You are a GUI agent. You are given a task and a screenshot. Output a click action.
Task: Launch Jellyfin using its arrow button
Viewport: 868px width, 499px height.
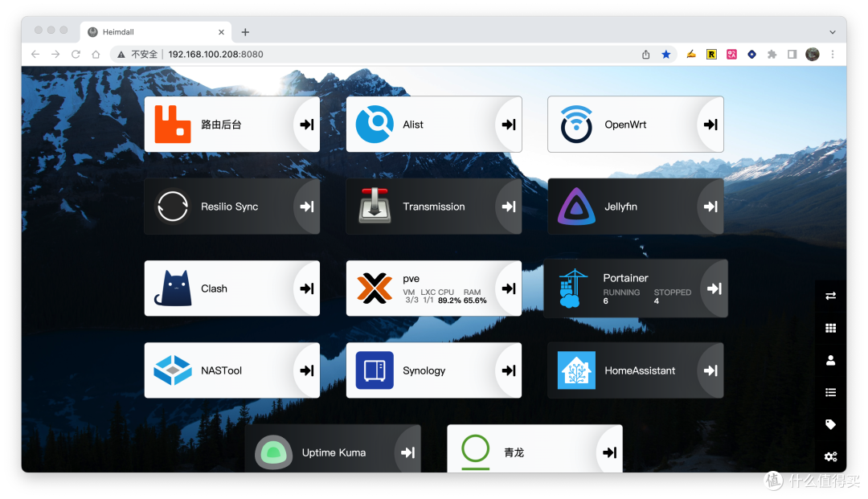point(710,207)
